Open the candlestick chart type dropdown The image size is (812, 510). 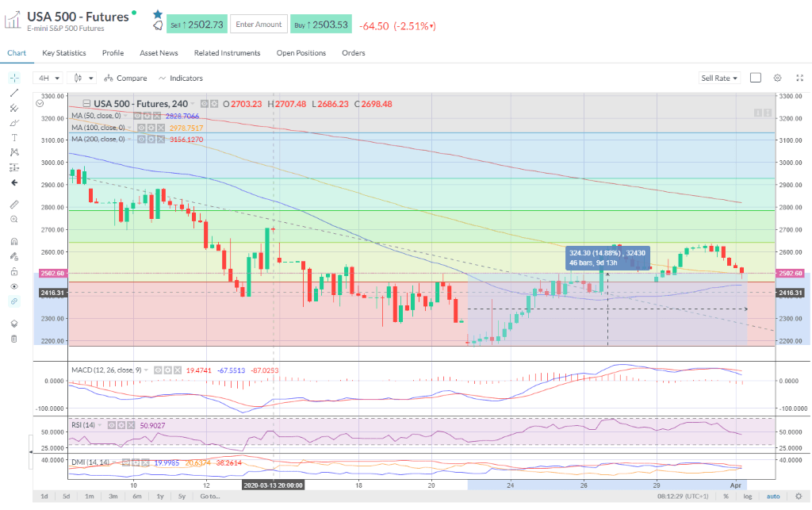[82, 79]
